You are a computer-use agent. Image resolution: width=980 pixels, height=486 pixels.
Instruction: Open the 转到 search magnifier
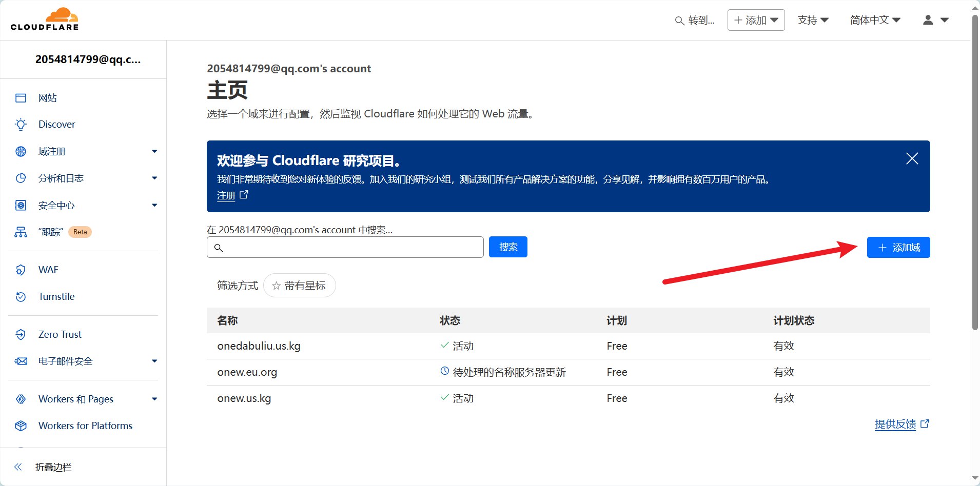tap(679, 21)
